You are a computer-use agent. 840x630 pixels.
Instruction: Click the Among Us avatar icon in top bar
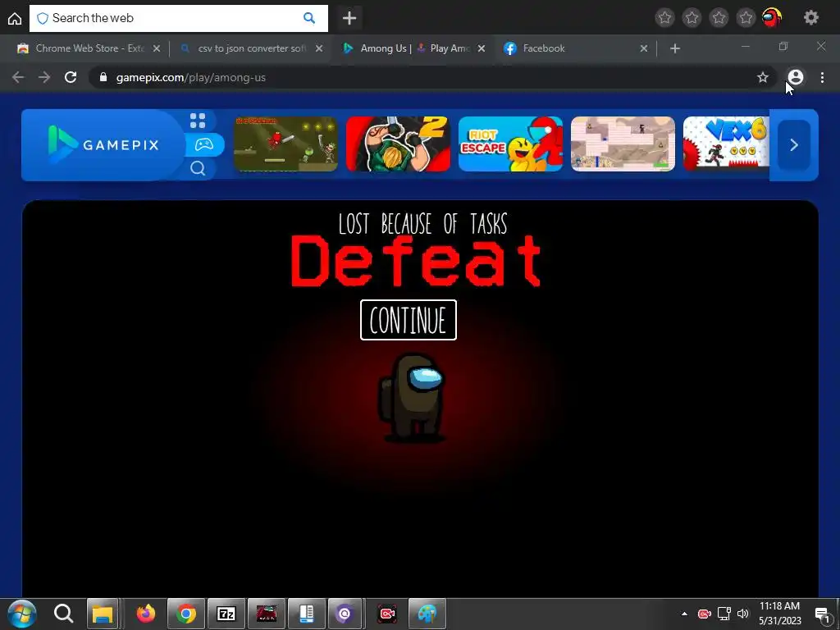click(772, 18)
